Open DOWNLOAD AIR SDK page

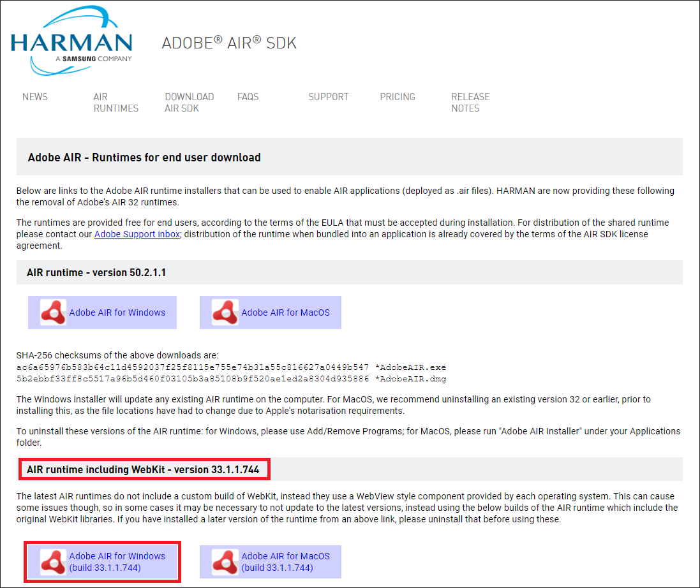pos(190,103)
